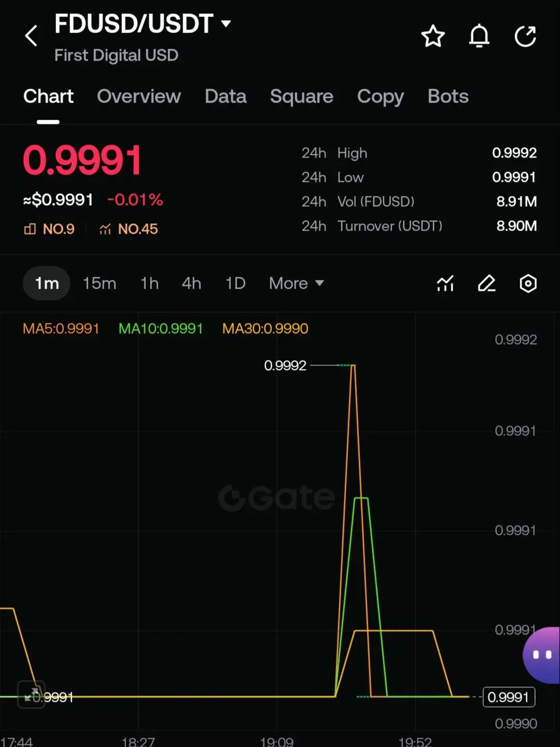Select the 1D timeframe
Viewport: 560px width, 747px height.
(x=235, y=284)
